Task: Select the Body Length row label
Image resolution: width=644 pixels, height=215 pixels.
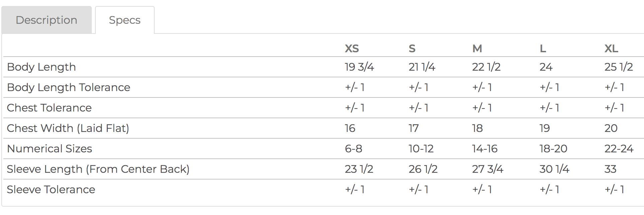Action: (42, 67)
